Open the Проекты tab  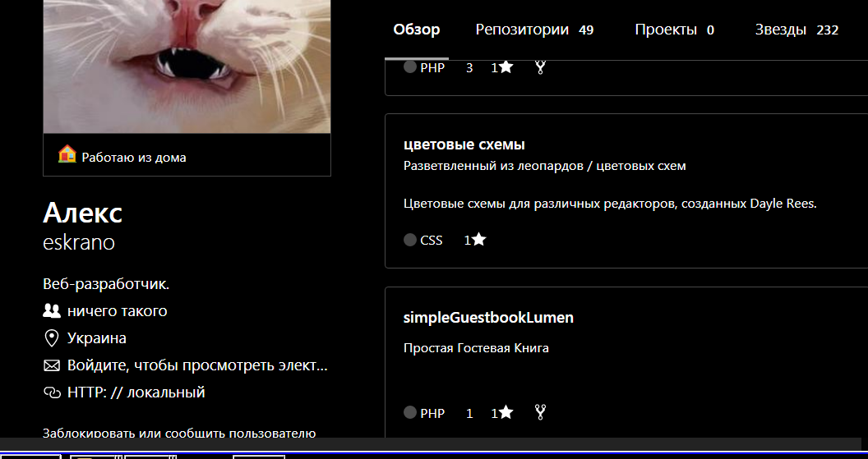(674, 30)
